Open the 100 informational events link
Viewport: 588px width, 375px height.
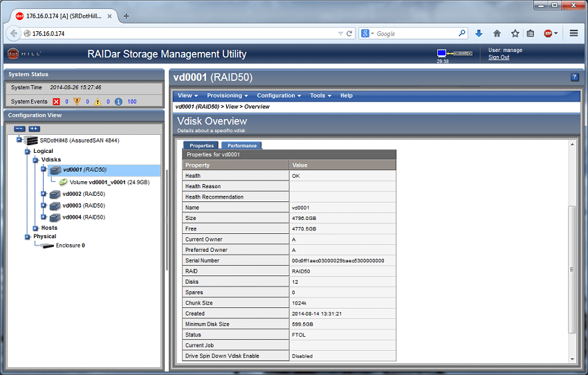click(132, 102)
